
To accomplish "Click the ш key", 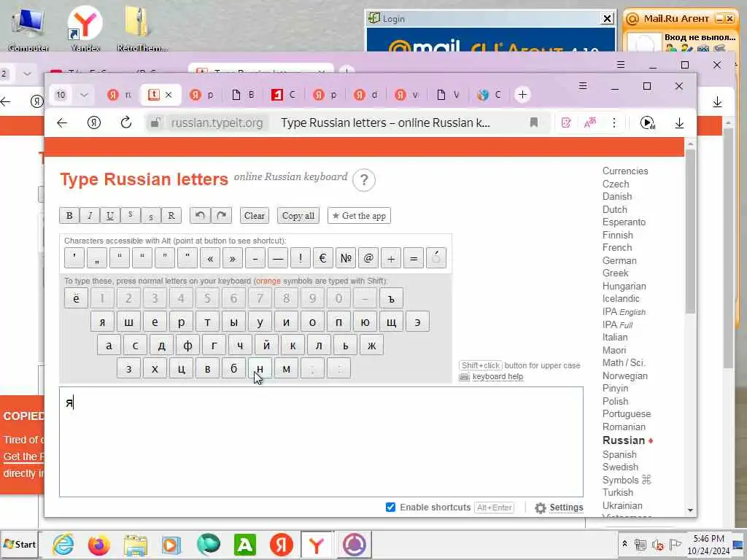I will pyautogui.click(x=128, y=322).
